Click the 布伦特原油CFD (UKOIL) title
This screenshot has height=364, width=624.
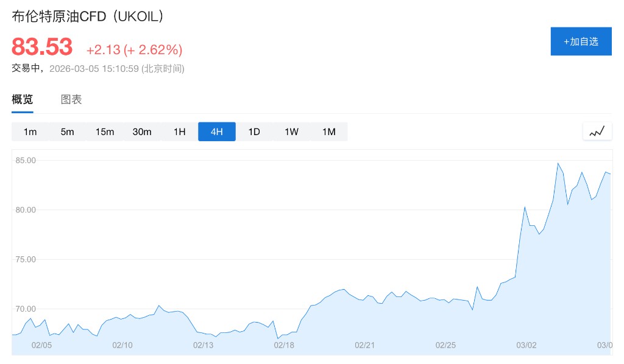pos(88,17)
